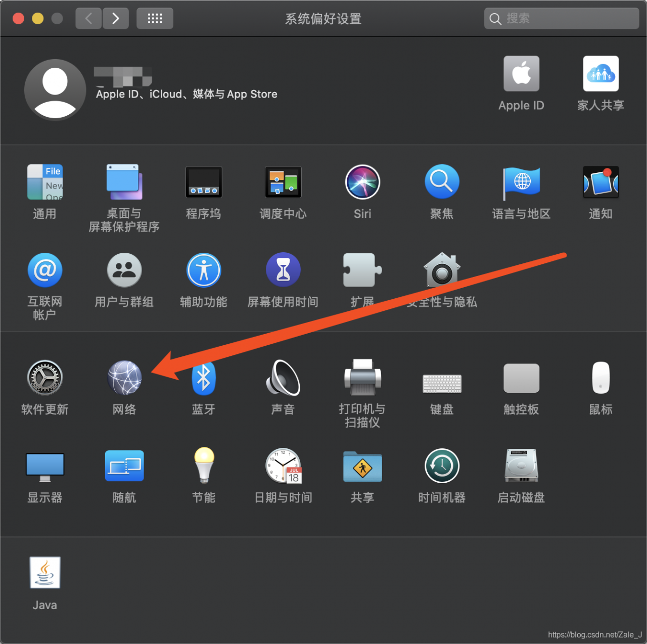Screen dimensions: 647x644
Task: Click the user profile picture
Action: [x=55, y=89]
